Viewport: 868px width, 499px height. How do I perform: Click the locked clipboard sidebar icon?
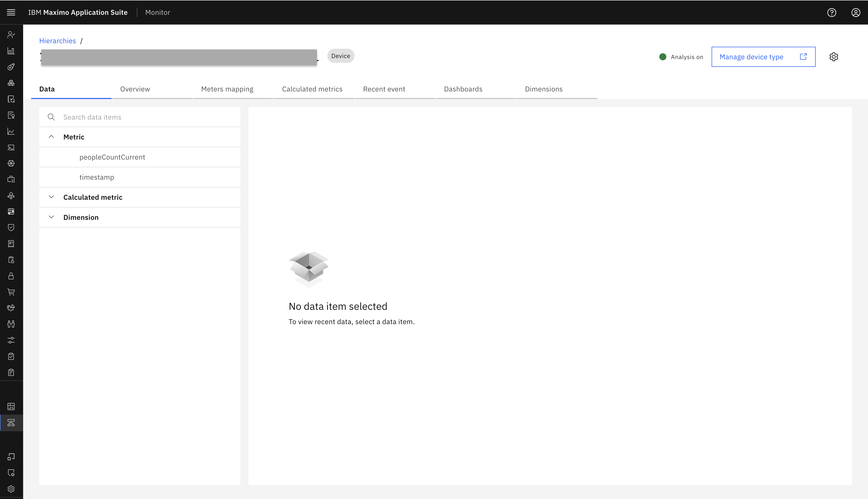(11, 260)
